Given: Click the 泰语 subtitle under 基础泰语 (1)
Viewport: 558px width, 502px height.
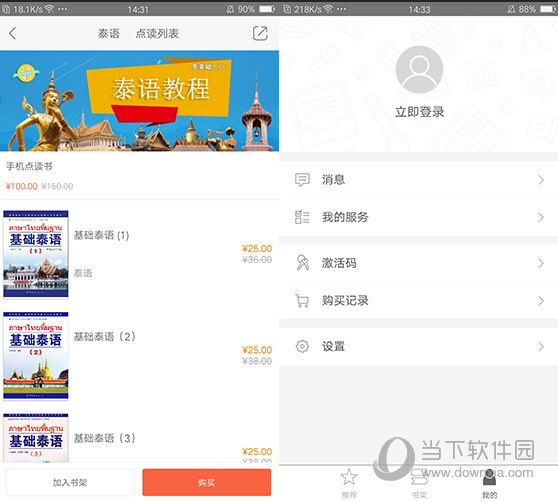Looking at the screenshot, I should tap(83, 273).
